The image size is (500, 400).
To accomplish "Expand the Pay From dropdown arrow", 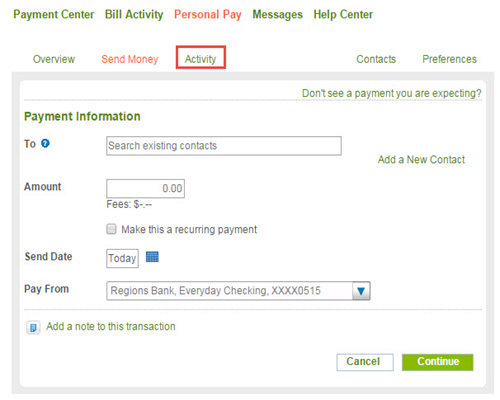I will point(361,291).
